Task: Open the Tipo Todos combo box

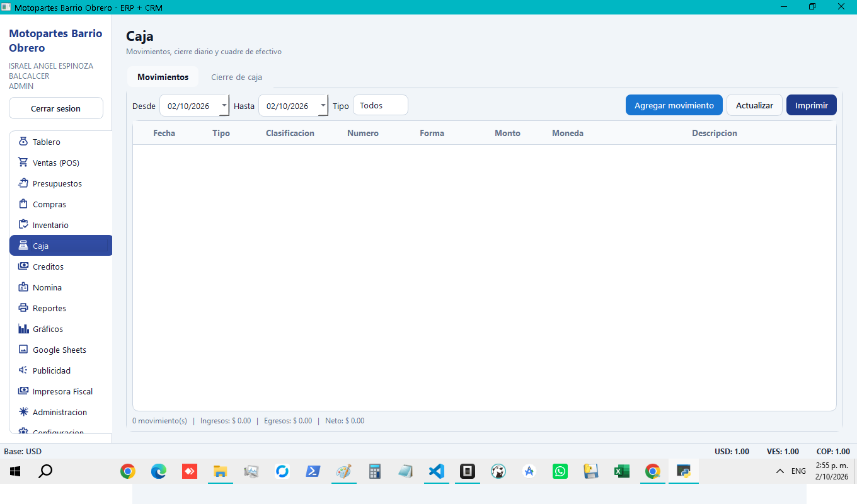Action: (381, 105)
